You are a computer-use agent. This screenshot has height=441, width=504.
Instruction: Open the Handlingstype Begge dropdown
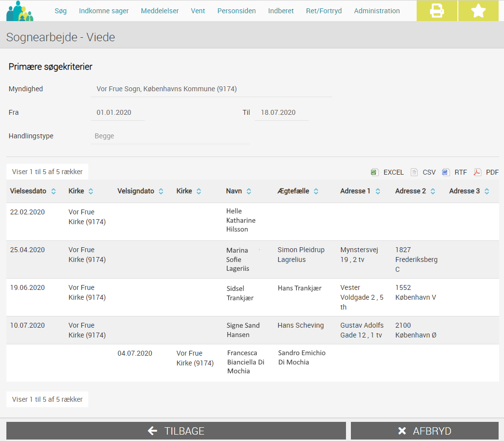pos(170,136)
